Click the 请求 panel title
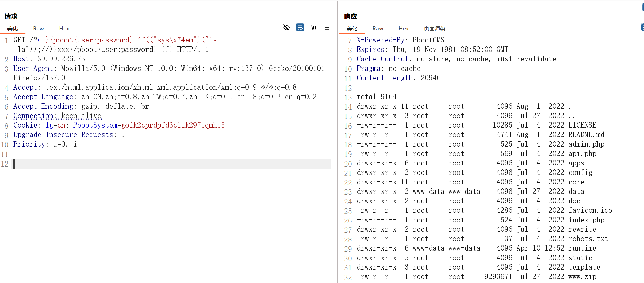The image size is (644, 283). pos(11,17)
